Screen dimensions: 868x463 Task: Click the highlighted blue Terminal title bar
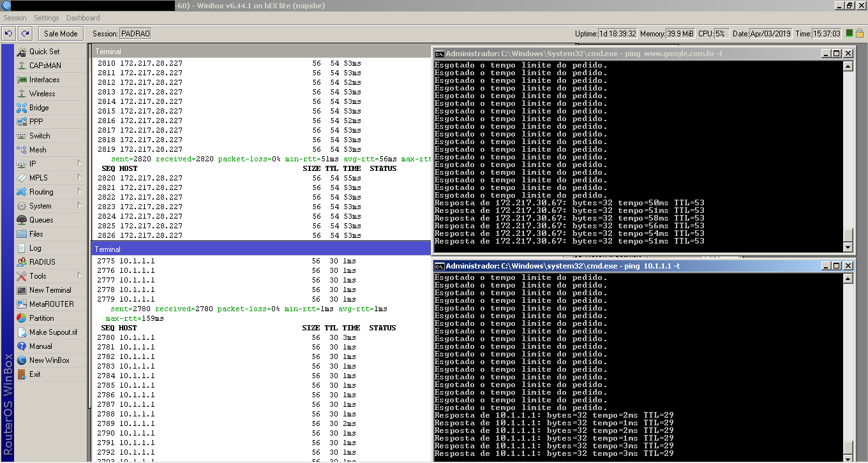click(x=262, y=249)
